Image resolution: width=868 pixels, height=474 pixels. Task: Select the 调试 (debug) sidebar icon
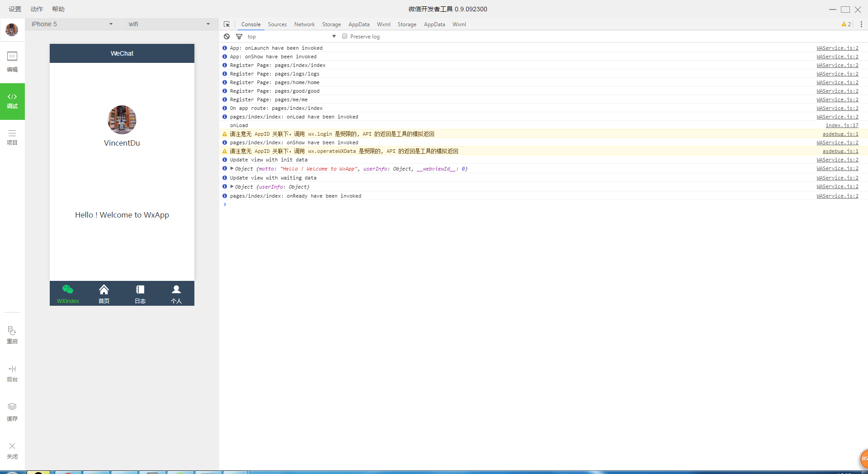click(12, 101)
